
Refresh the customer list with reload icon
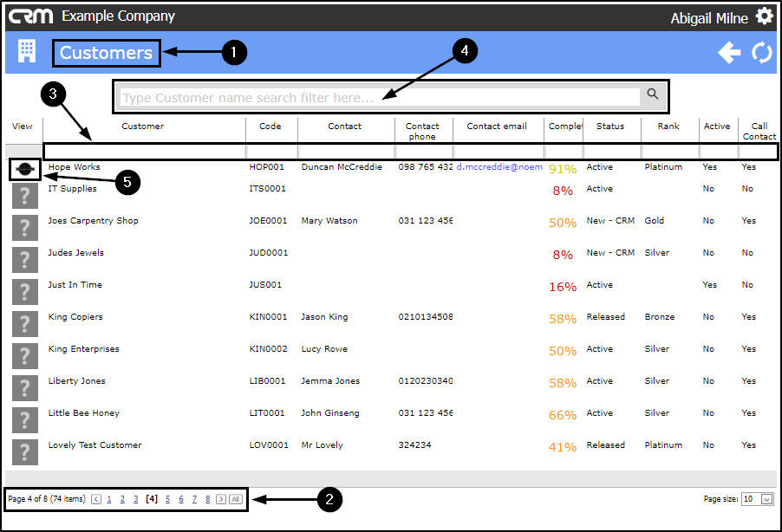pyautogui.click(x=762, y=52)
